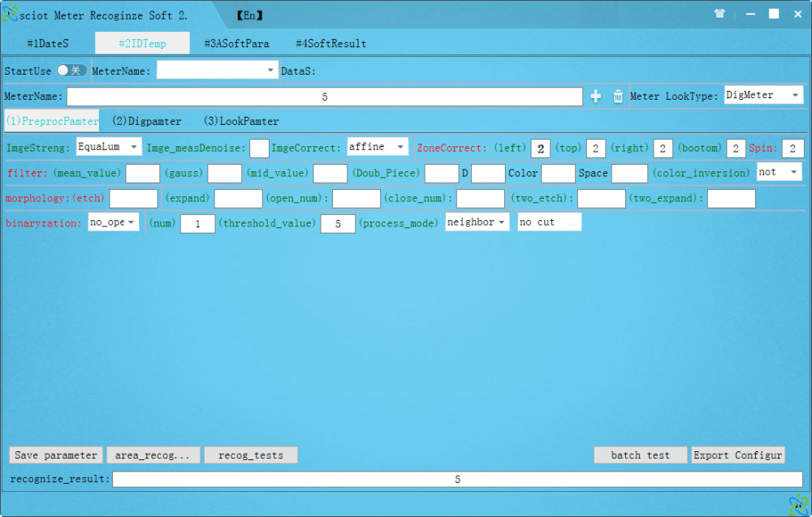Open the #4SoftResult tab
812x517 pixels.
tap(330, 44)
